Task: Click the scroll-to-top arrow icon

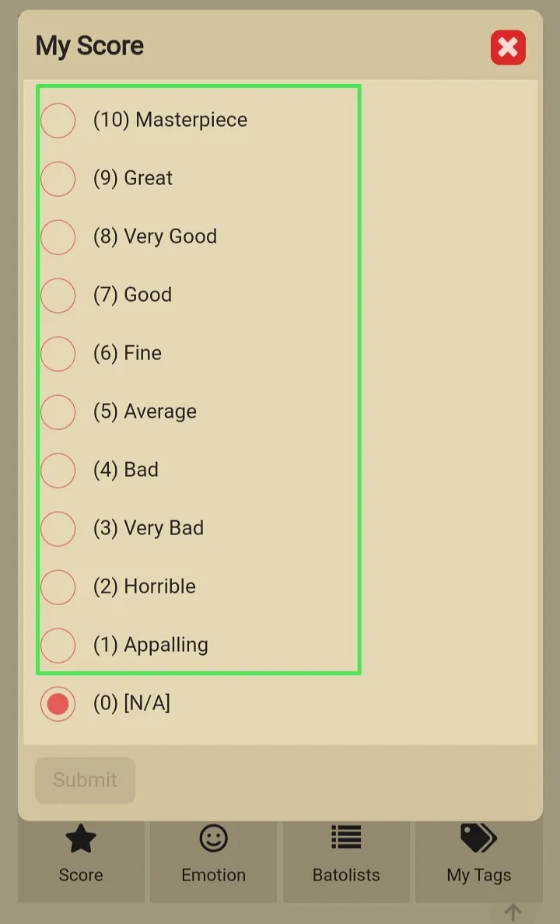Action: coord(513,913)
